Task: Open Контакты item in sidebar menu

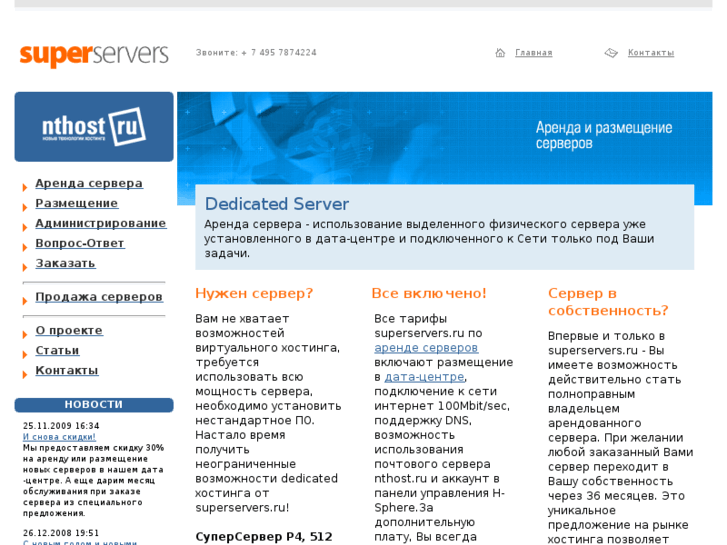Action: point(67,370)
